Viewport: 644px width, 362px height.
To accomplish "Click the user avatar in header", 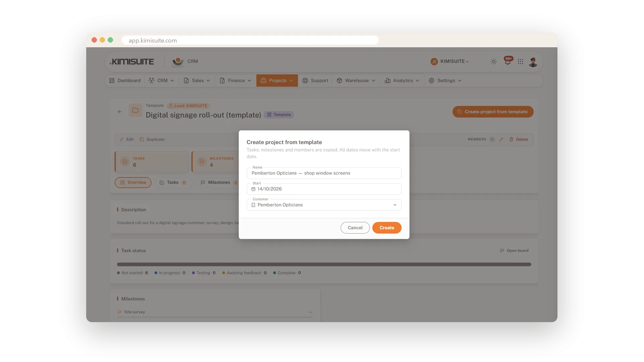I will 533,62.
